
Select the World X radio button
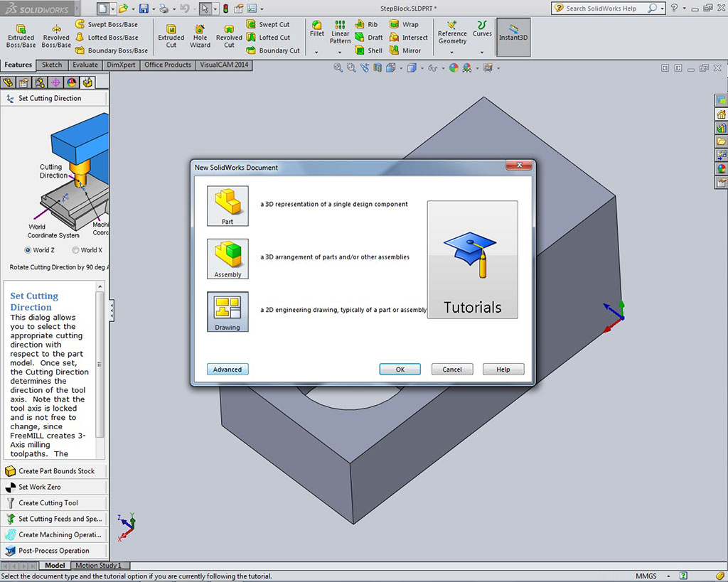75,250
